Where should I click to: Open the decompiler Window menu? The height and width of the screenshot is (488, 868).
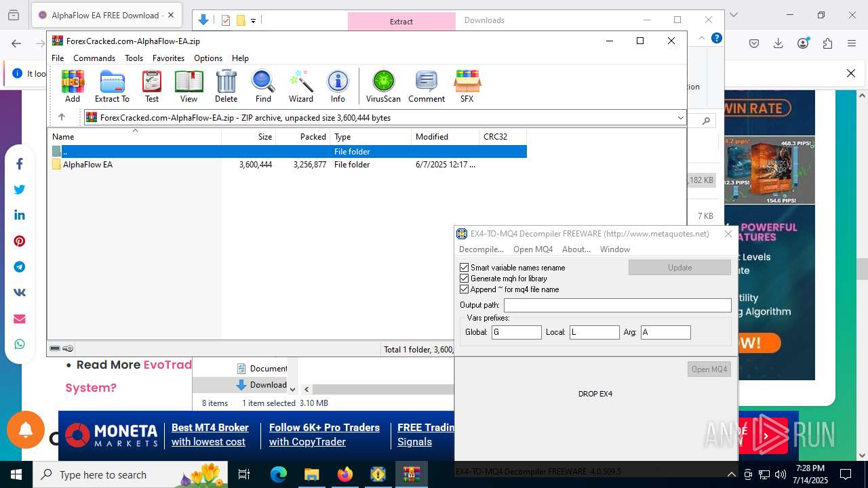[x=615, y=249]
